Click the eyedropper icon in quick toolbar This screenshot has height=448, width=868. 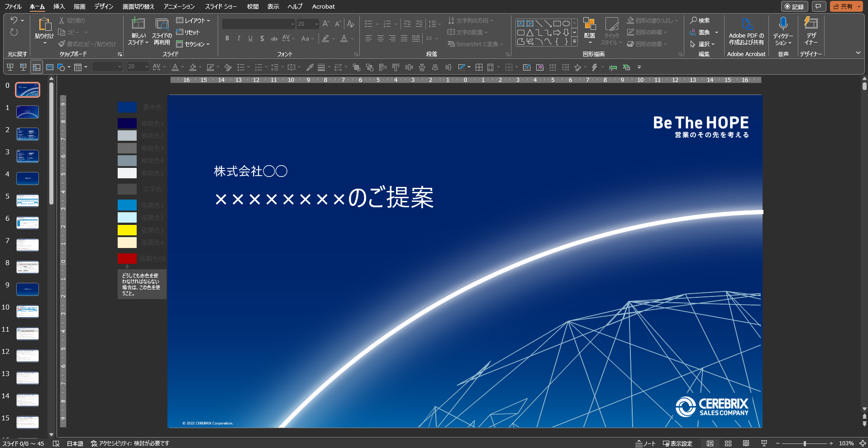click(310, 67)
